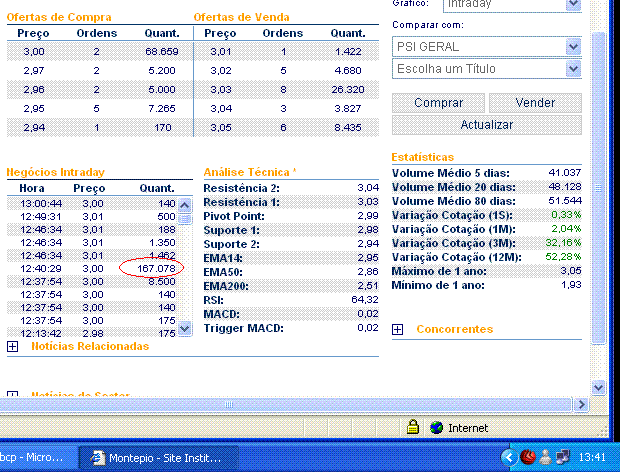621x473 pixels.
Task: Switch to the bcp - Micro taskbar window
Action: pyautogui.click(x=38, y=458)
